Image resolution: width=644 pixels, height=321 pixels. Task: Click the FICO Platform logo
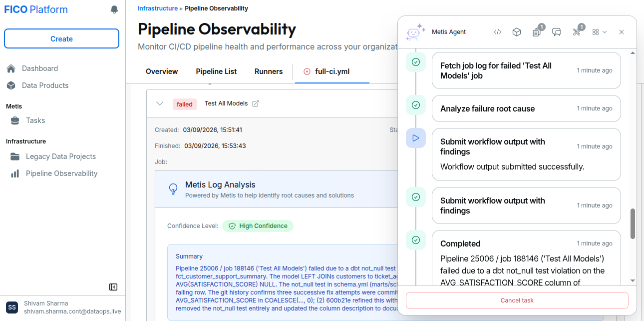coord(36,9)
